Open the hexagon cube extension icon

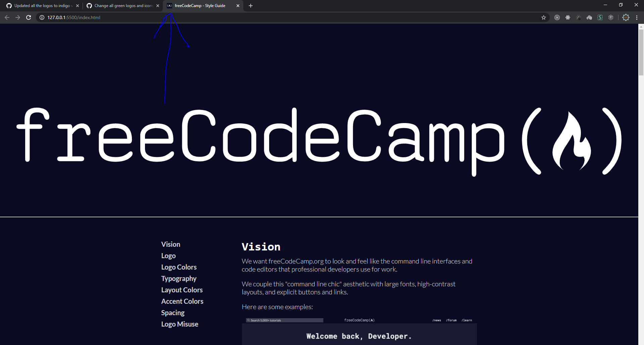tap(611, 17)
